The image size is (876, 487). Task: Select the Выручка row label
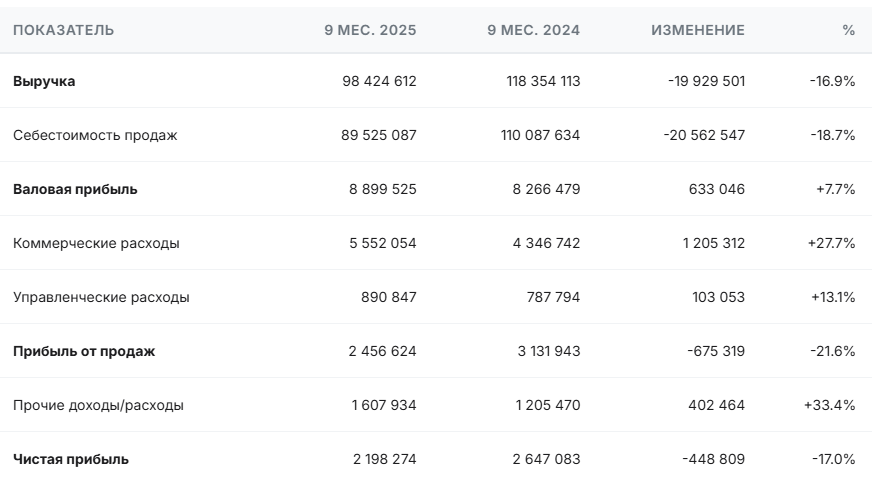coord(44,81)
